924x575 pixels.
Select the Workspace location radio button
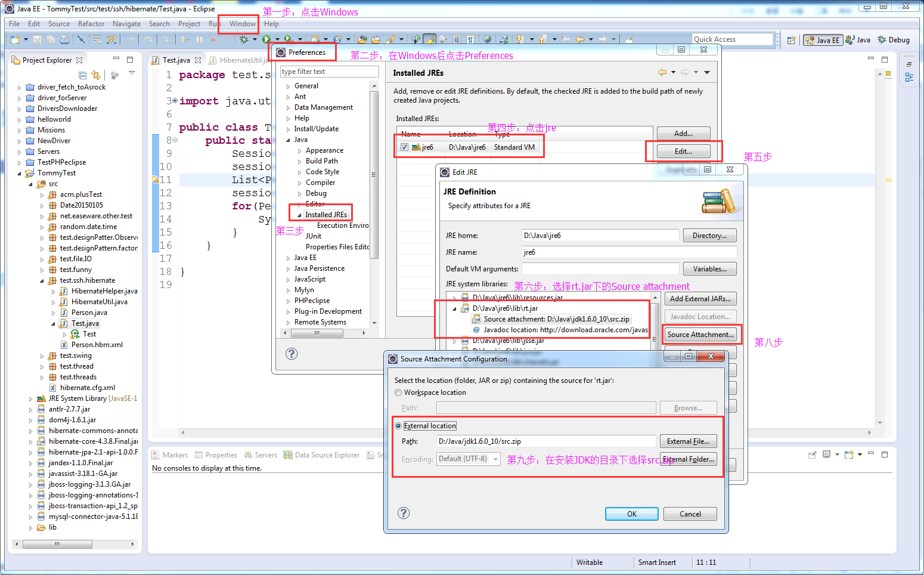(x=398, y=392)
